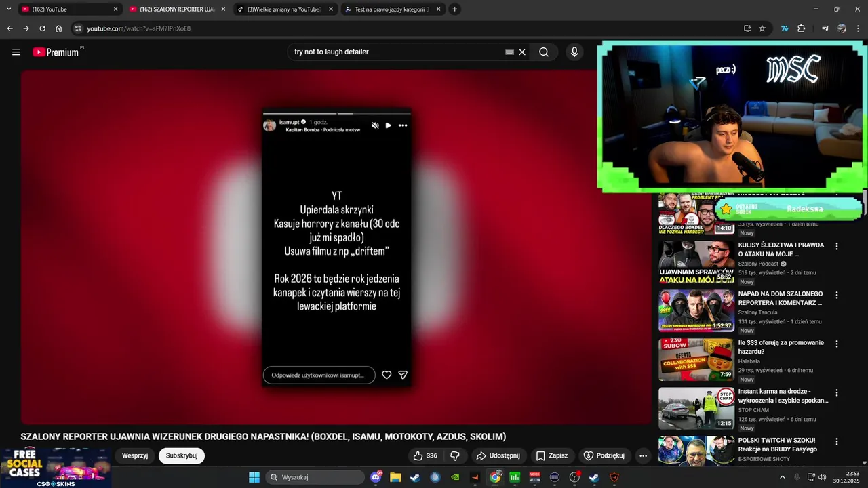Image resolution: width=868 pixels, height=488 pixels.
Task: Open volume control in system tray
Action: [x=822, y=477]
